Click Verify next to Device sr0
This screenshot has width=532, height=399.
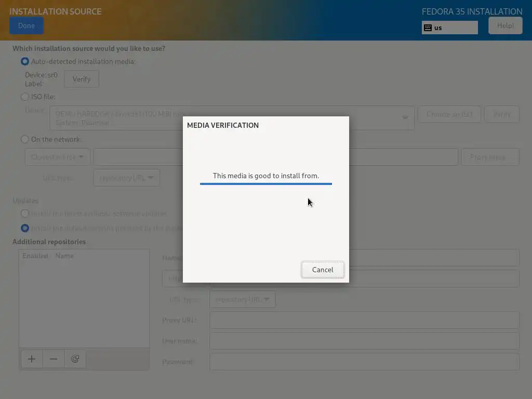(82, 79)
